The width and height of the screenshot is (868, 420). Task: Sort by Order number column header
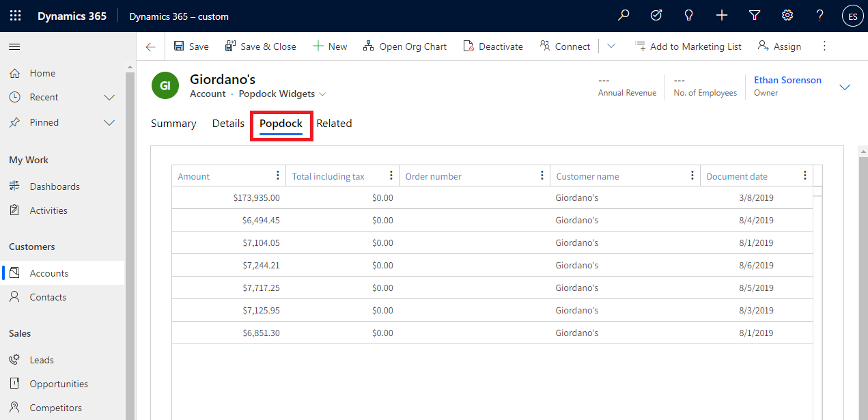pyautogui.click(x=434, y=176)
